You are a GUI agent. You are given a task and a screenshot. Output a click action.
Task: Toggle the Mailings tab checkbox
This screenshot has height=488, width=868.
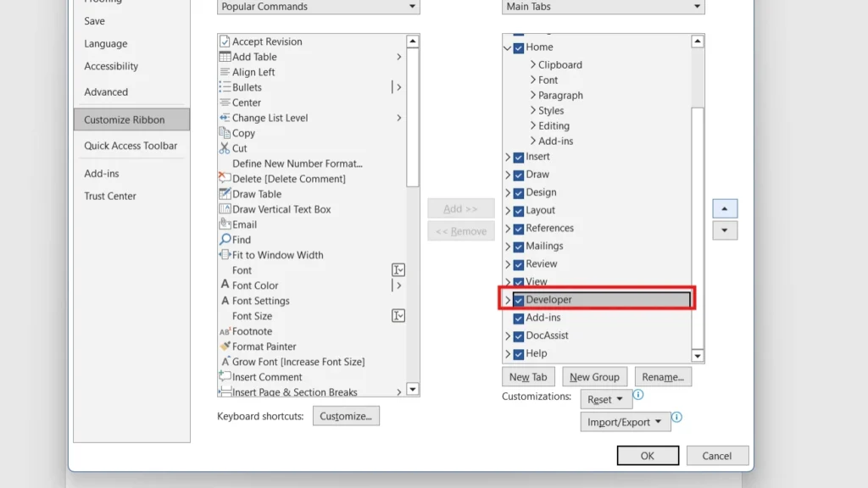[x=518, y=246]
